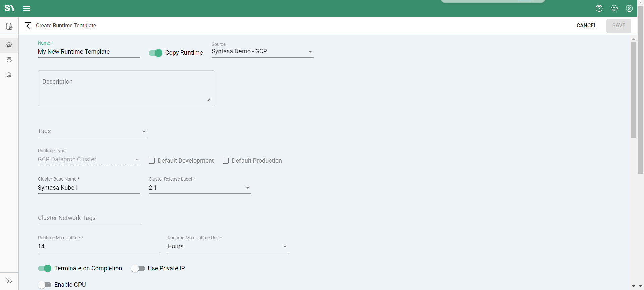
Task: Open settings gear in top bar
Action: [x=614, y=9]
